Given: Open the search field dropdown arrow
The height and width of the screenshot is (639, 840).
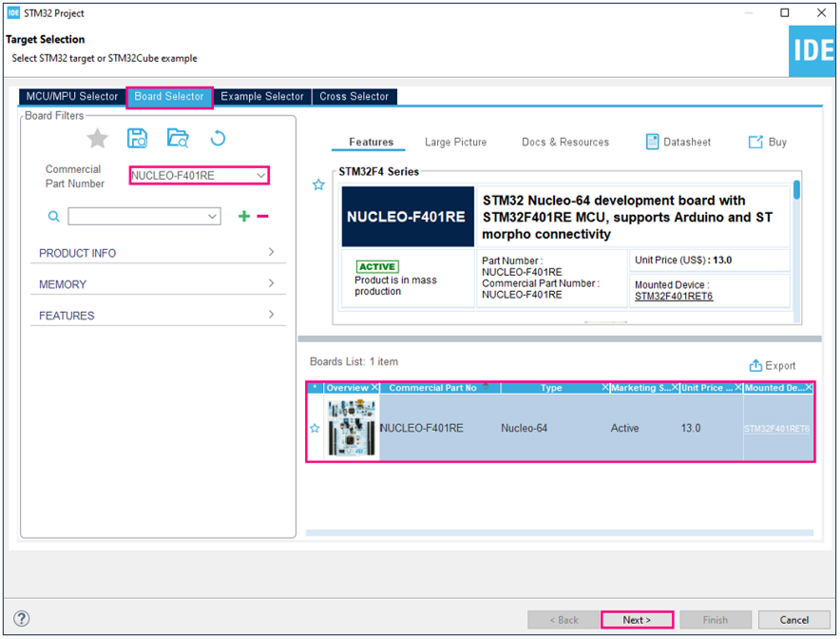Looking at the screenshot, I should 213,217.
